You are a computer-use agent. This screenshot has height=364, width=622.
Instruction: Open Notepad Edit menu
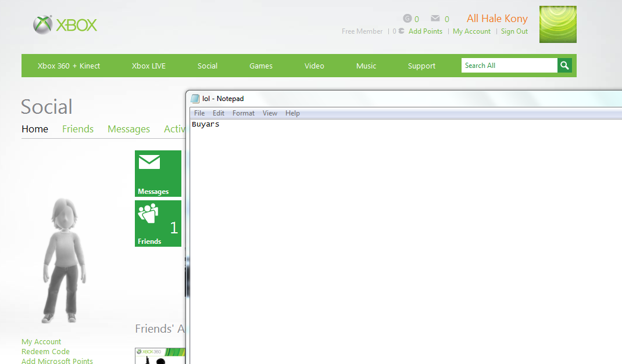(218, 113)
